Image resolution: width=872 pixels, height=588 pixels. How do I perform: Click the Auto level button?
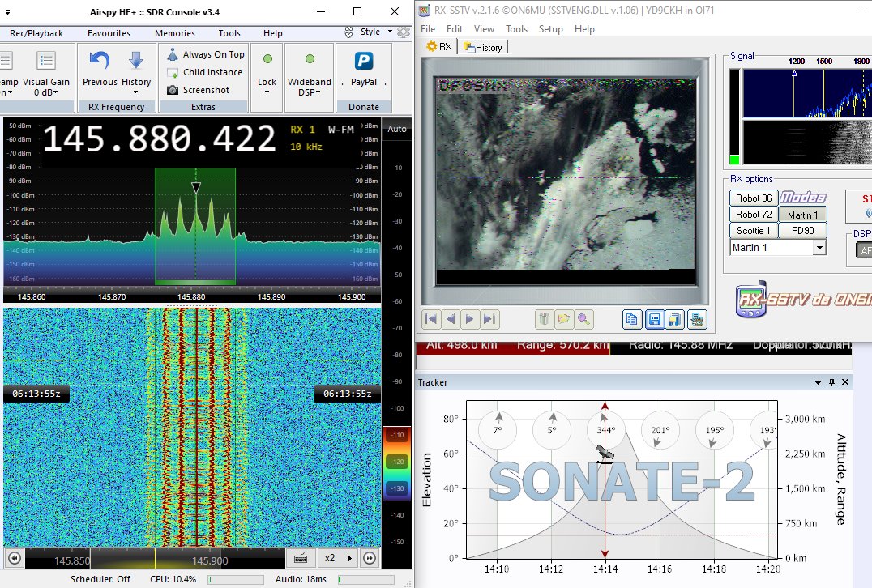(x=397, y=129)
